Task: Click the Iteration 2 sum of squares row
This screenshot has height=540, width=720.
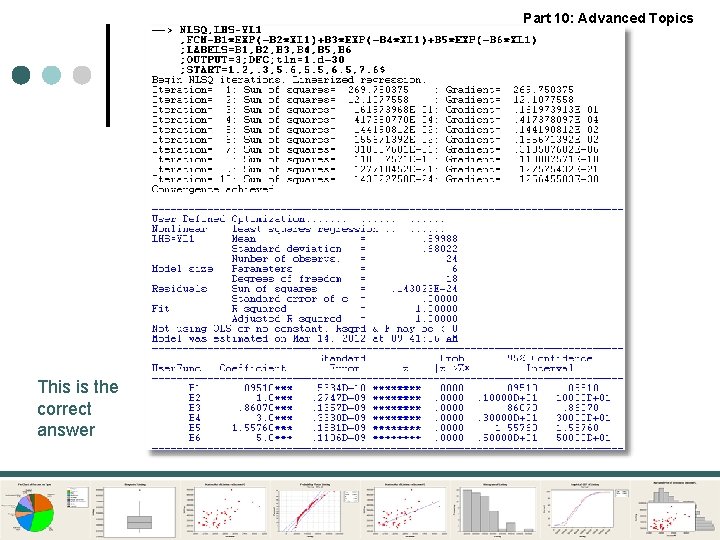Action: coord(363,100)
